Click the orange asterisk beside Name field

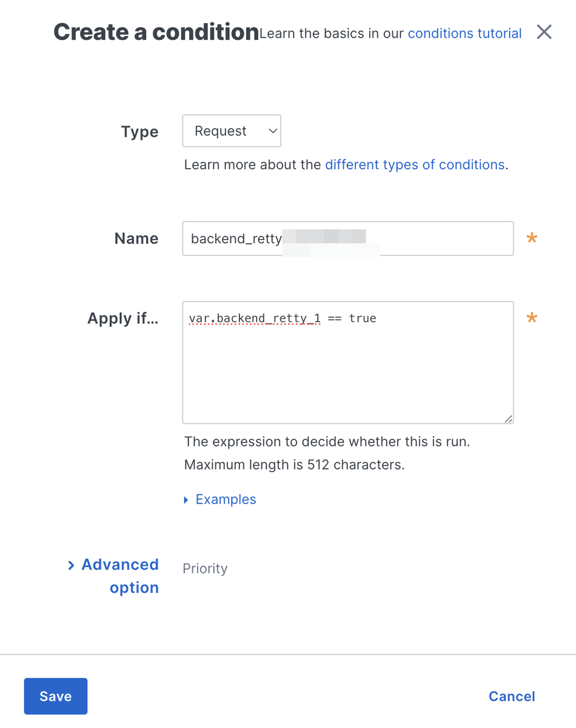[532, 238]
